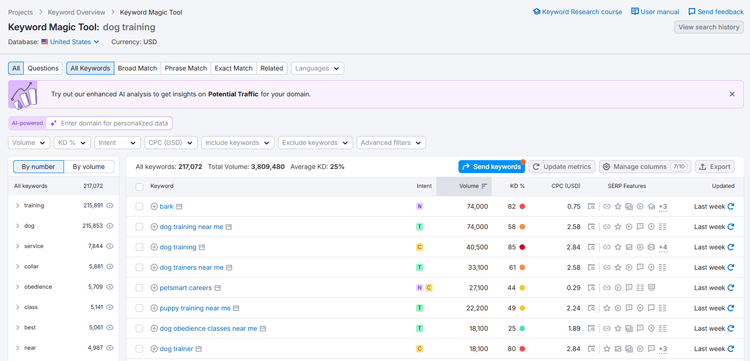Screen dimensions: 750x361
Task: Click View search history button
Action: click(709, 27)
